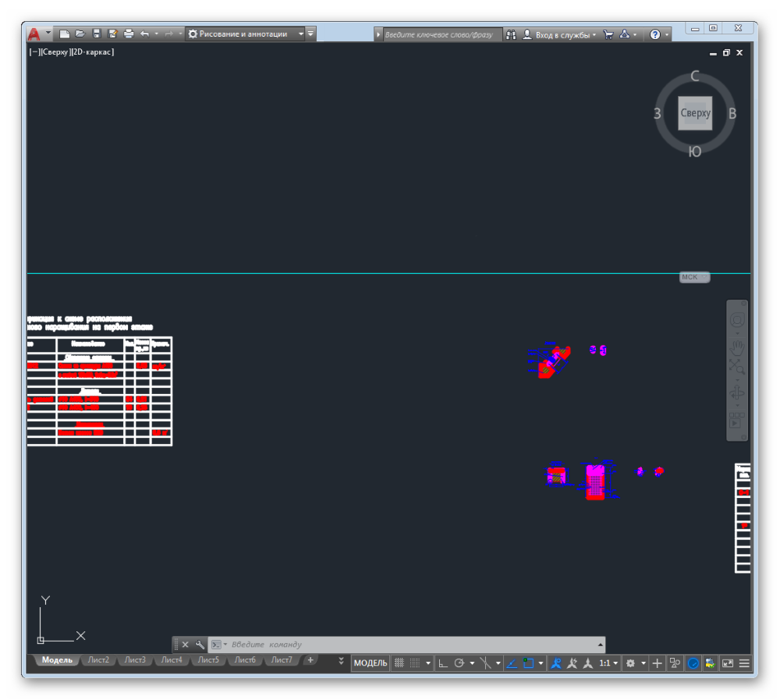
Task: Click the 'Введите ключевое слово/фразу' search box
Action: [441, 34]
